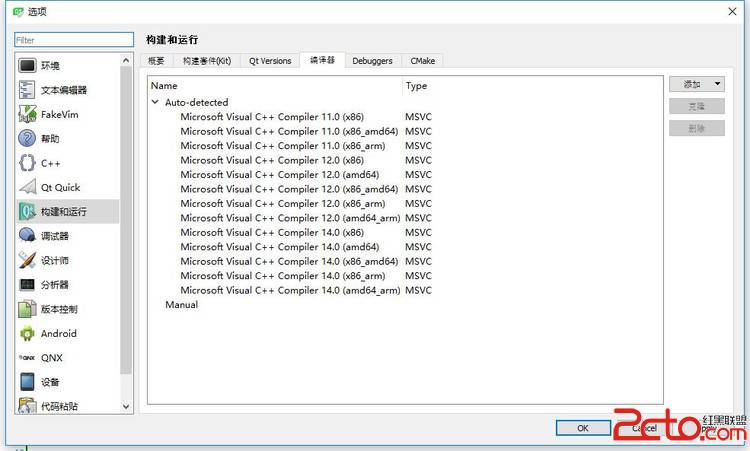Screen dimensions: 750x451
Task: Select Compiler 11.0 (x86) row
Action: [x=405, y=117]
